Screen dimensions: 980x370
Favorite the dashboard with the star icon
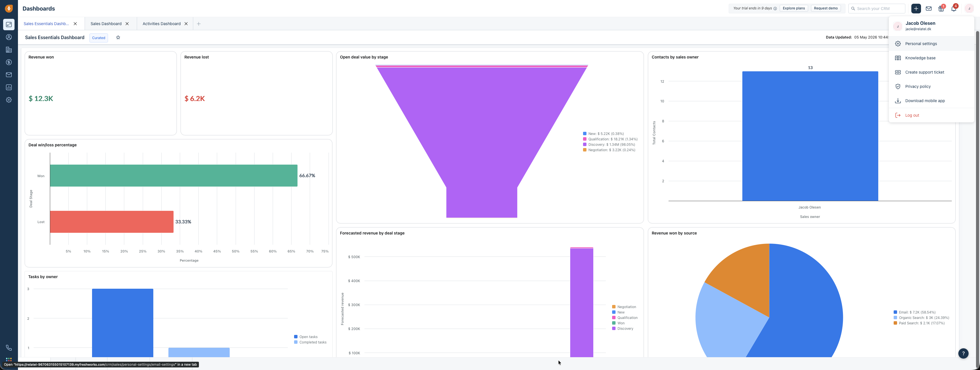[x=118, y=38]
